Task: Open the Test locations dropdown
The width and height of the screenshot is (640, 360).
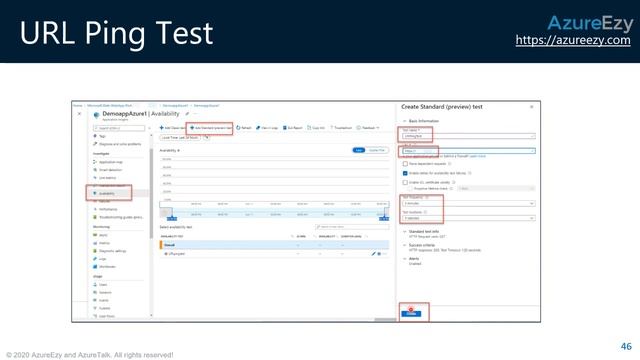Action: coord(469,218)
